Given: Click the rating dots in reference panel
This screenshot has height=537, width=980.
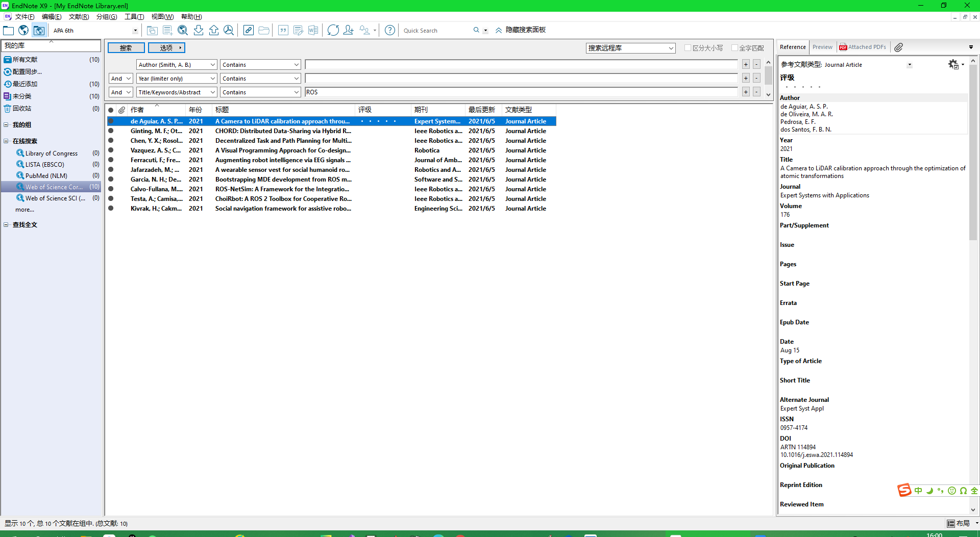Looking at the screenshot, I should pos(803,87).
